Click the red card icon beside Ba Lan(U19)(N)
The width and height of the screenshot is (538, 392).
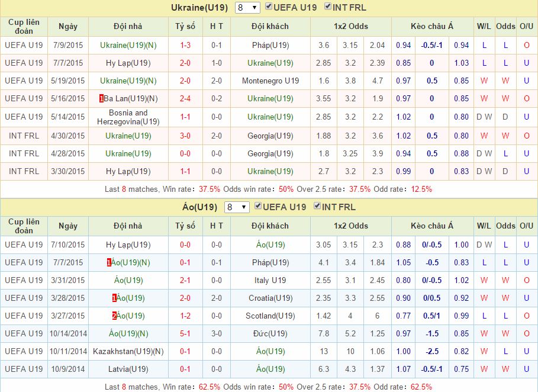tap(101, 98)
